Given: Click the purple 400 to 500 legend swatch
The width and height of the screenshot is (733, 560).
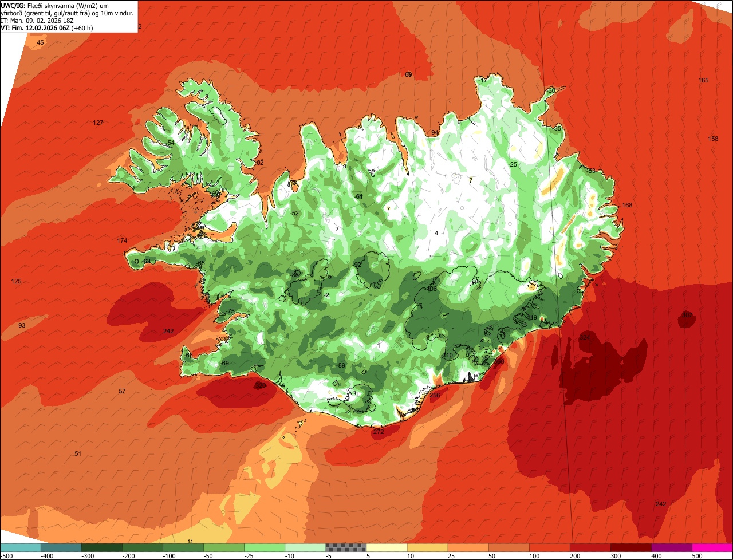Looking at the screenshot, I should pyautogui.click(x=672, y=547).
